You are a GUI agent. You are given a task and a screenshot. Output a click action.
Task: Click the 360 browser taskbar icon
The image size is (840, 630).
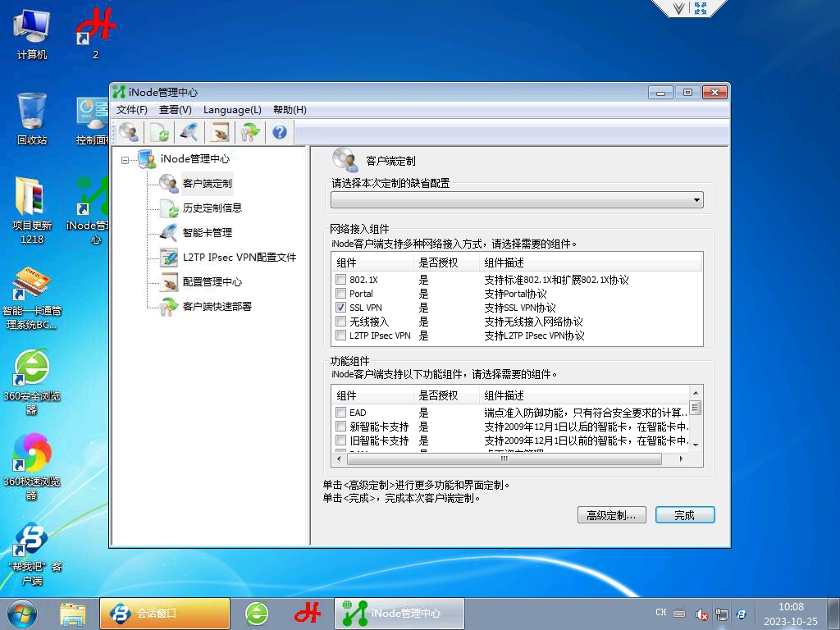point(257,614)
